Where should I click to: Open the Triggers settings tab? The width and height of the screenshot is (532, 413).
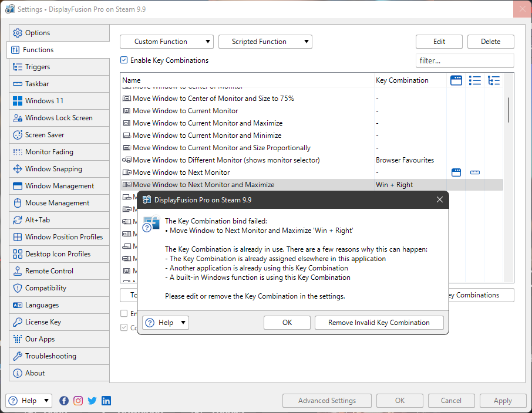[38, 67]
